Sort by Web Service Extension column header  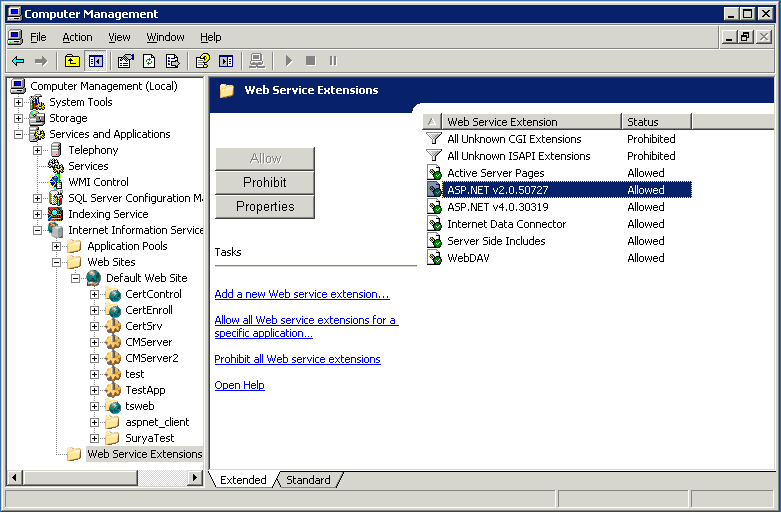[532, 122]
